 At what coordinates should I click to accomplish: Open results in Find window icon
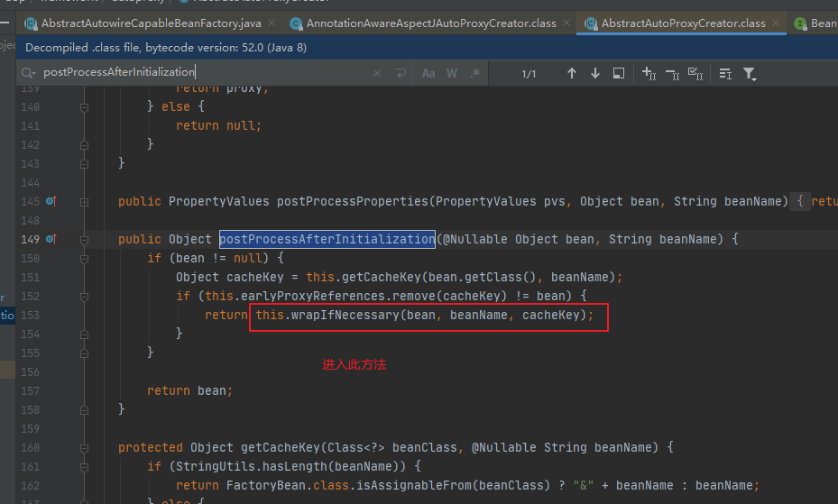click(x=618, y=73)
